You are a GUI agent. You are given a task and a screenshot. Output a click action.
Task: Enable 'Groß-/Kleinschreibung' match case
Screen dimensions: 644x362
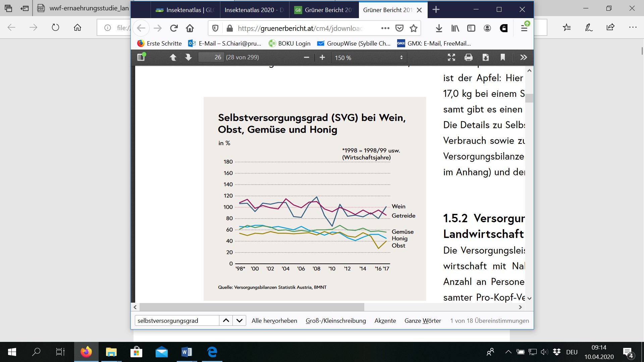[x=335, y=321]
